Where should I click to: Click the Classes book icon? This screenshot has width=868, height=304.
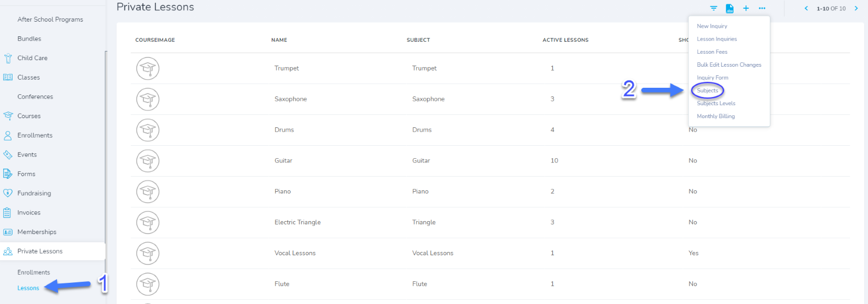tap(8, 77)
